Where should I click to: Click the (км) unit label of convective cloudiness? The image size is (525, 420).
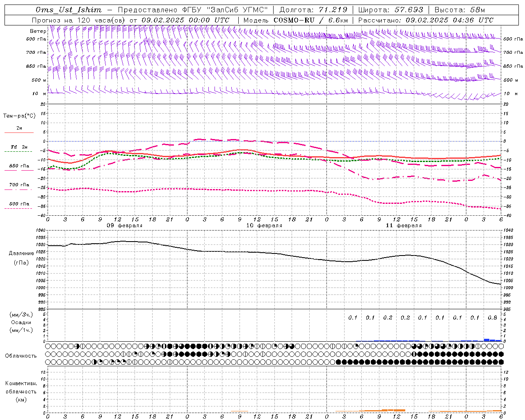pos(21,399)
